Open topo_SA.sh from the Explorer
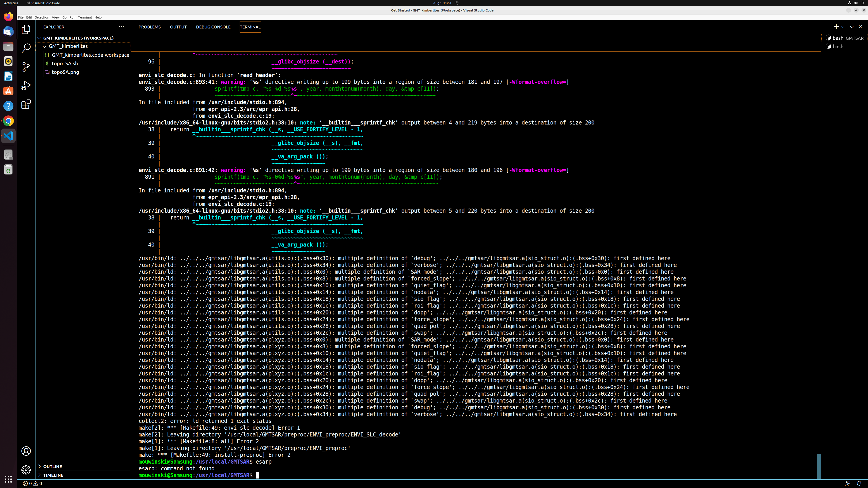This screenshot has height=488, width=868. point(65,63)
